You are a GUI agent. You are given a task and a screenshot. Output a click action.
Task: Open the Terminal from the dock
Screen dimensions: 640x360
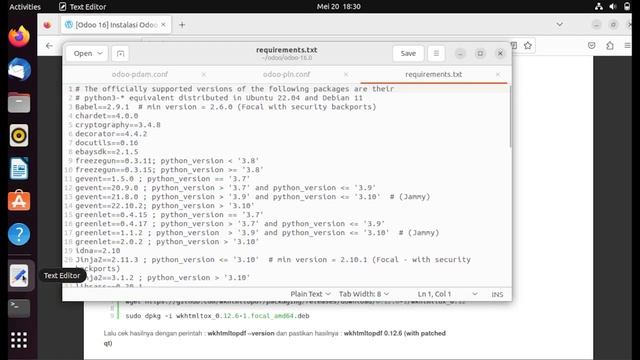[19, 308]
